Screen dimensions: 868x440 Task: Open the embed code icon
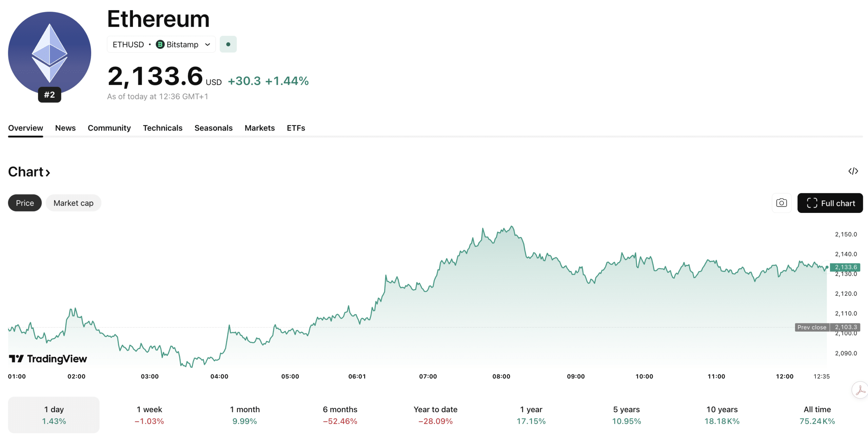click(x=853, y=171)
